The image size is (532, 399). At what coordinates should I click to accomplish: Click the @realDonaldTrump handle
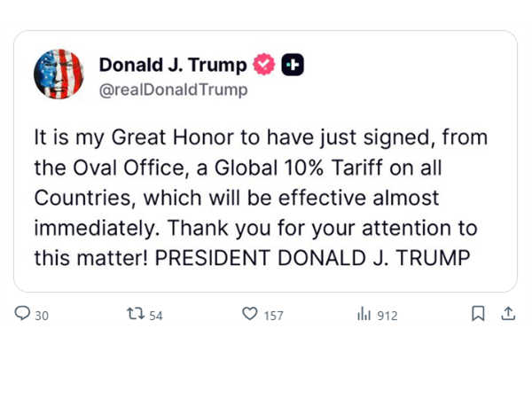[173, 90]
